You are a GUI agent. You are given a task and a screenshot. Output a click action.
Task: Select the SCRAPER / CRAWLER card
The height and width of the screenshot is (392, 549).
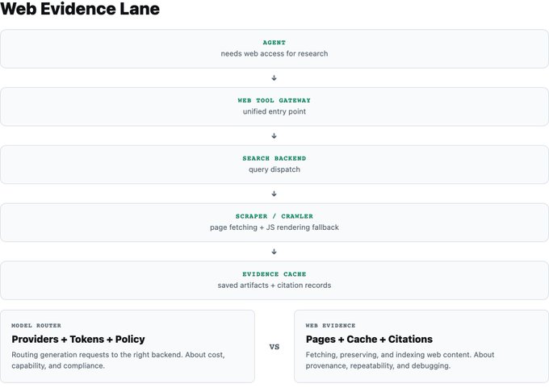274,223
